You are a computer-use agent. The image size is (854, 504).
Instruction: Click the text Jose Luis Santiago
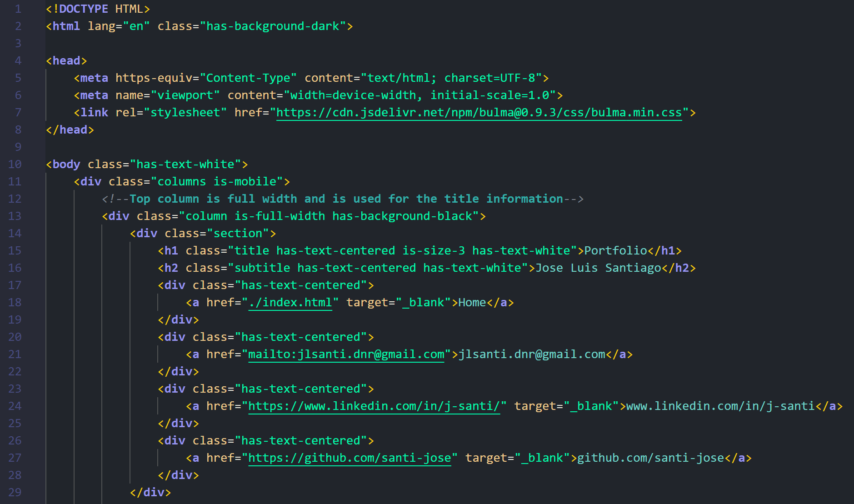click(598, 268)
